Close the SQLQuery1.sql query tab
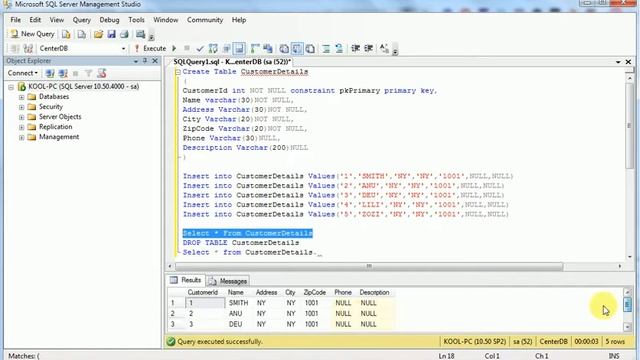The height and width of the screenshot is (360, 640). (x=628, y=62)
